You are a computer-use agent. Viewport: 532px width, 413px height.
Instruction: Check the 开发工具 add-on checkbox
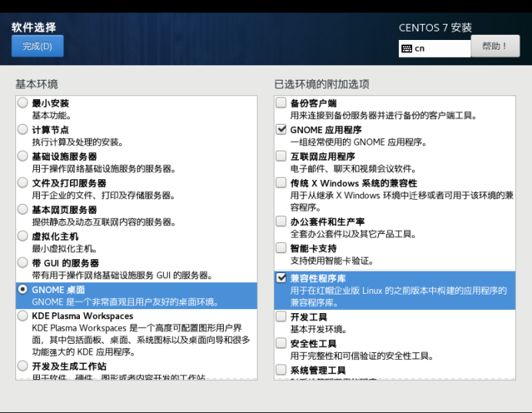click(281, 317)
